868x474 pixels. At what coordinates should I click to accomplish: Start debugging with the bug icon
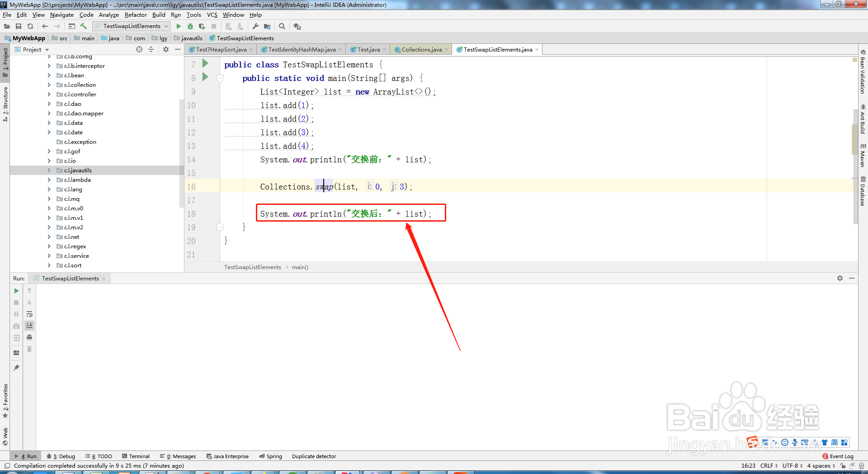click(x=190, y=26)
